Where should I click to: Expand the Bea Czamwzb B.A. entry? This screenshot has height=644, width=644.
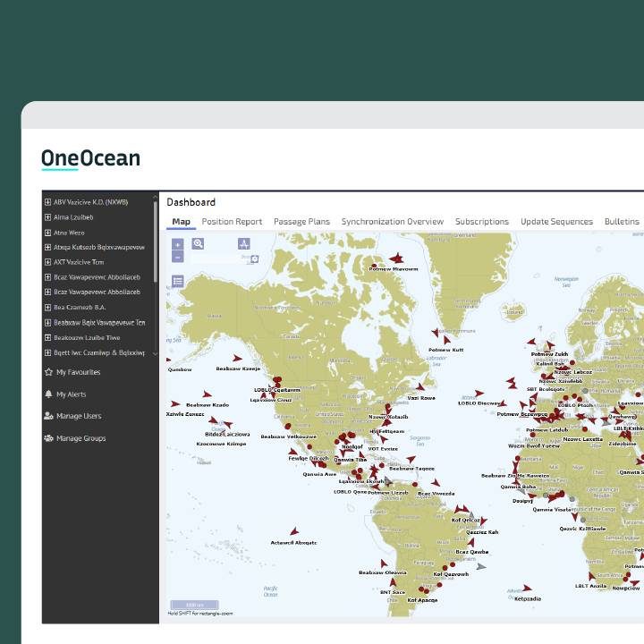47,307
